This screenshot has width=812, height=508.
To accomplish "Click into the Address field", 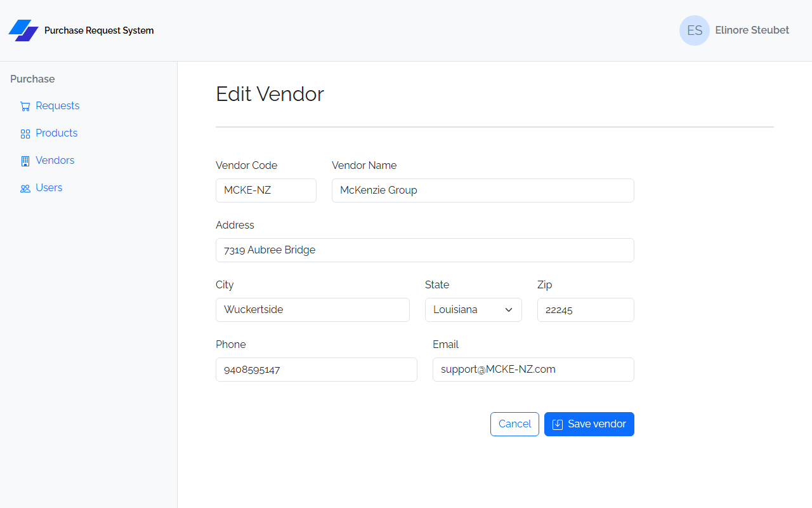I will point(425,250).
